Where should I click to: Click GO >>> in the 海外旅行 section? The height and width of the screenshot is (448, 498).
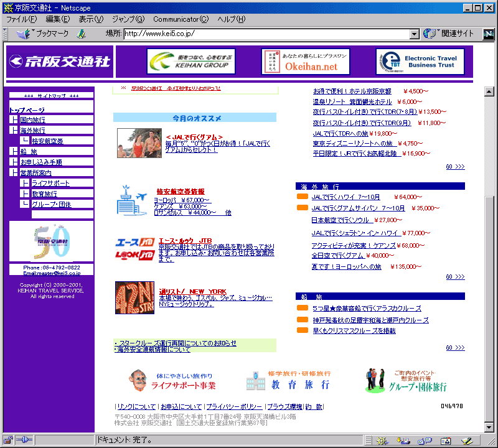point(455,277)
